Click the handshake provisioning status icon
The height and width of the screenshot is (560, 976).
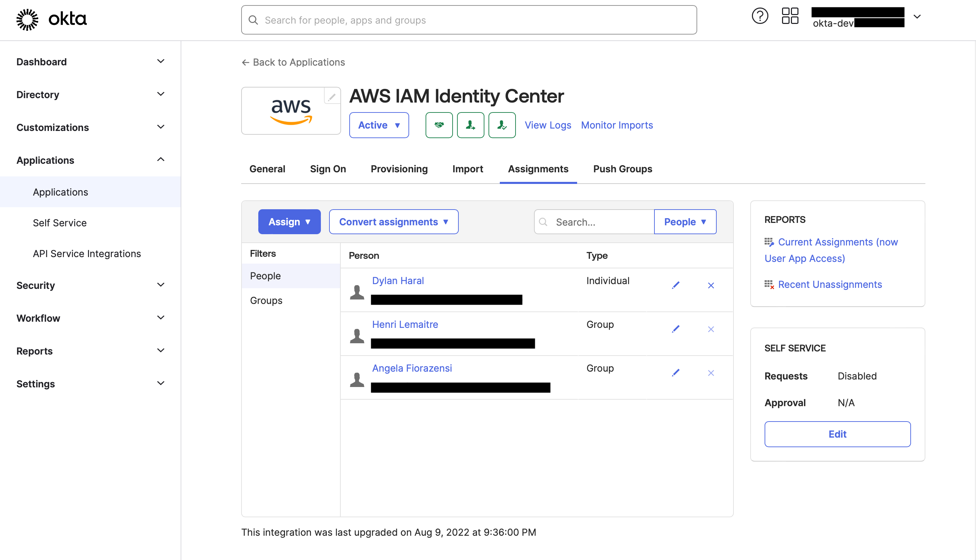coord(439,125)
